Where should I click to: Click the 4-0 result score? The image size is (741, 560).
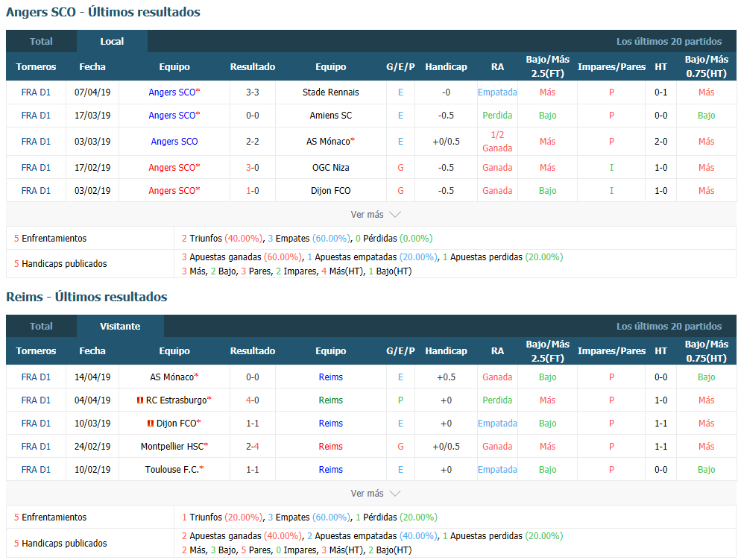click(253, 400)
